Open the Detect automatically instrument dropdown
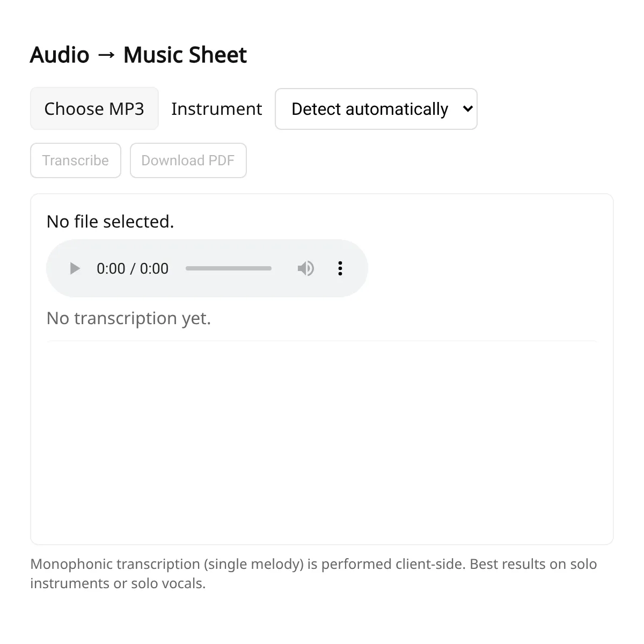 tap(376, 109)
